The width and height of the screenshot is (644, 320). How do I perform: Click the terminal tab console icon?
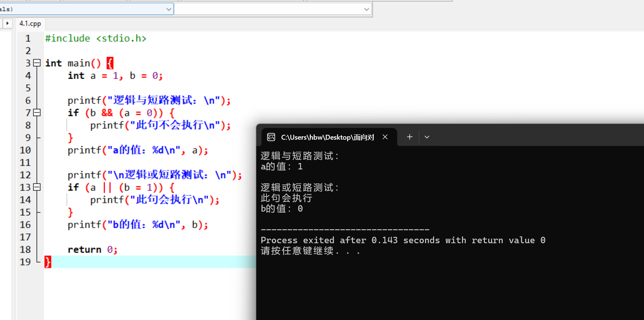[x=271, y=137]
